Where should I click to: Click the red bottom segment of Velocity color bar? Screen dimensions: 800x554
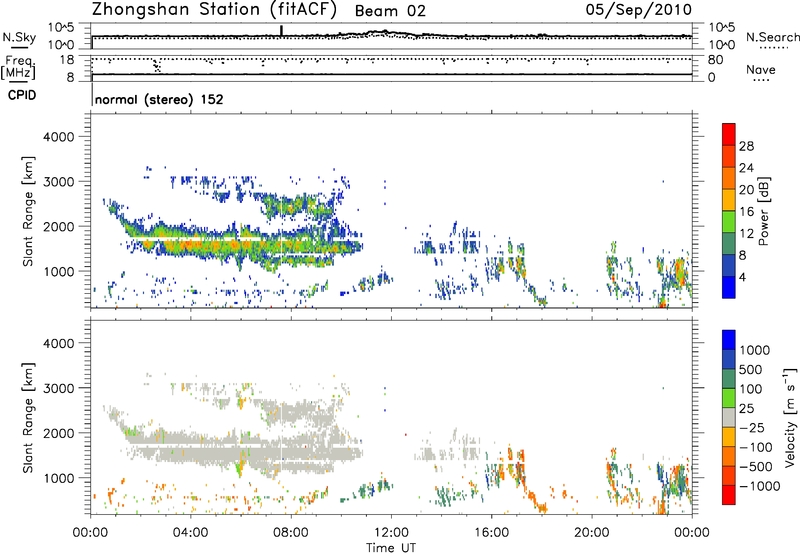pyautogui.click(x=729, y=495)
